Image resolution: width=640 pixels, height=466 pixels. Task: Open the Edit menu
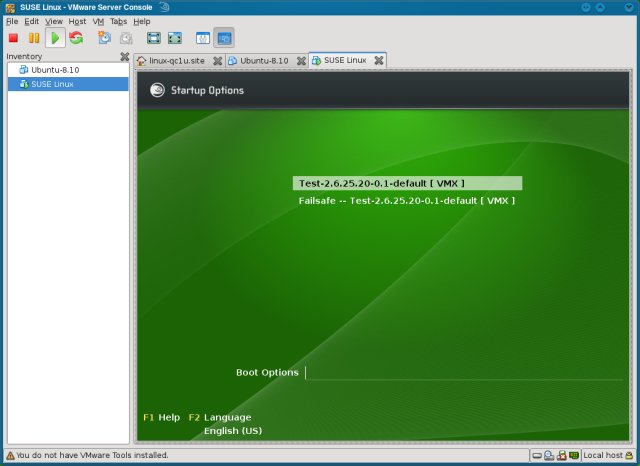click(x=31, y=21)
